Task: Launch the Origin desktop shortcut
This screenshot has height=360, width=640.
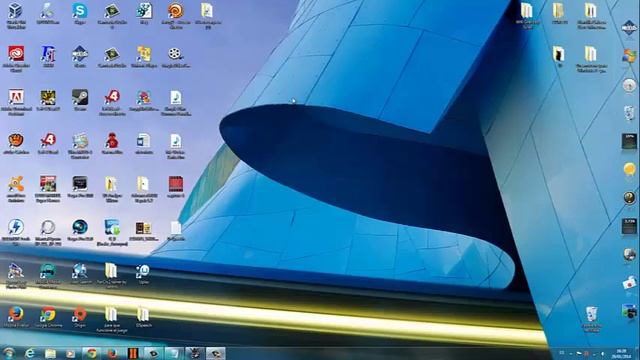Action: click(x=80, y=317)
